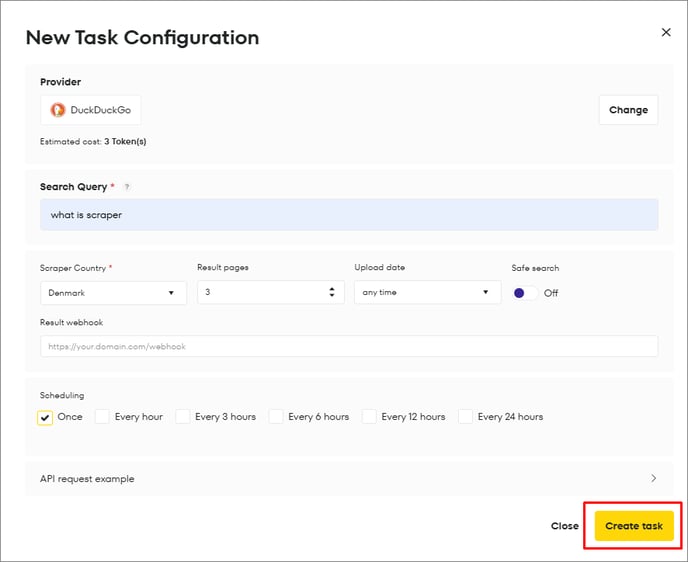Open the Upload date dropdown

427,292
